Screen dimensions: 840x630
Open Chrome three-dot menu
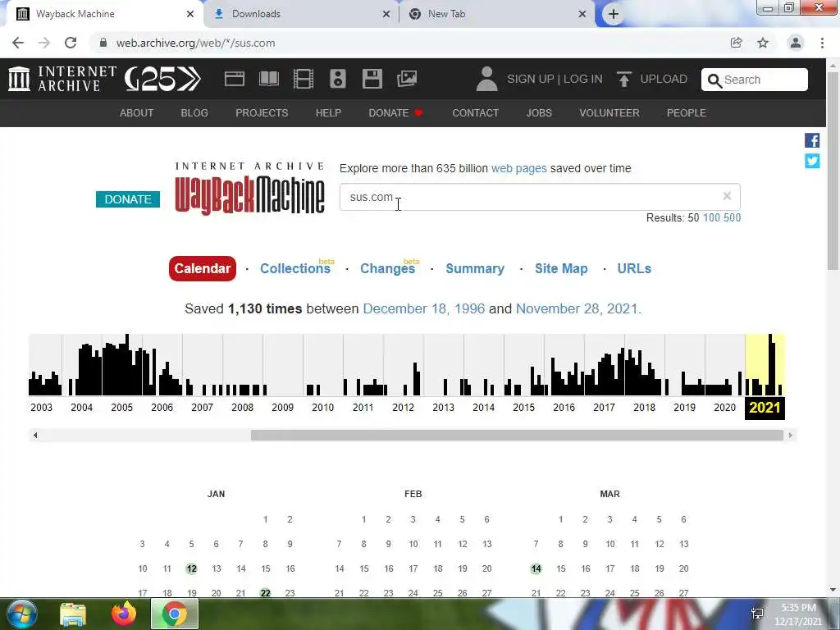click(x=822, y=43)
